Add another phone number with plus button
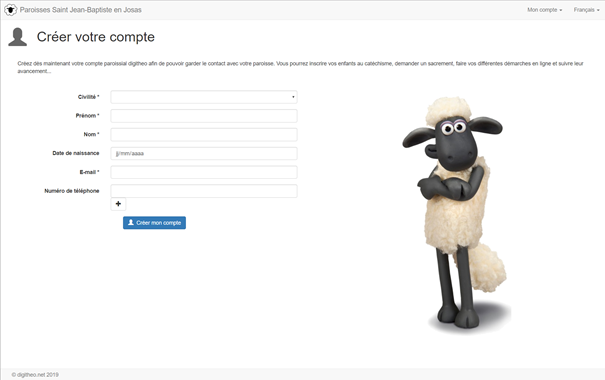This screenshot has height=380, width=605. pos(118,204)
